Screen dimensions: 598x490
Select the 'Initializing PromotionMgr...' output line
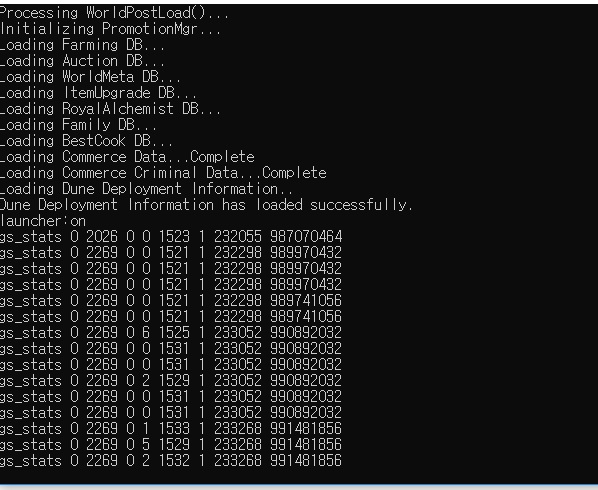click(x=111, y=29)
